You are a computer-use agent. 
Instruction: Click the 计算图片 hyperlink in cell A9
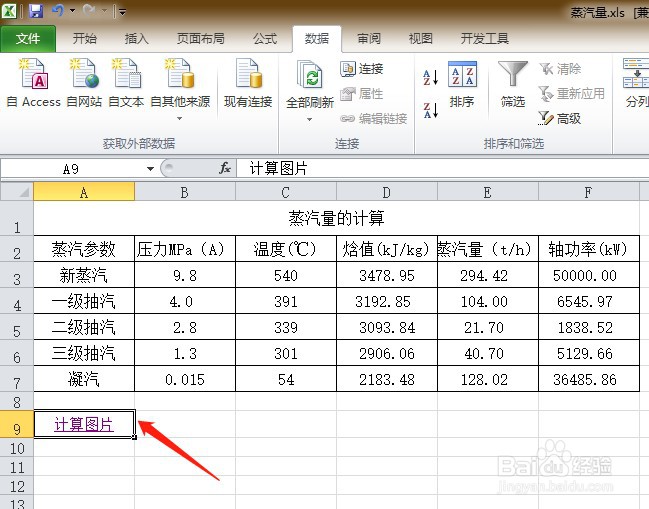coord(84,425)
